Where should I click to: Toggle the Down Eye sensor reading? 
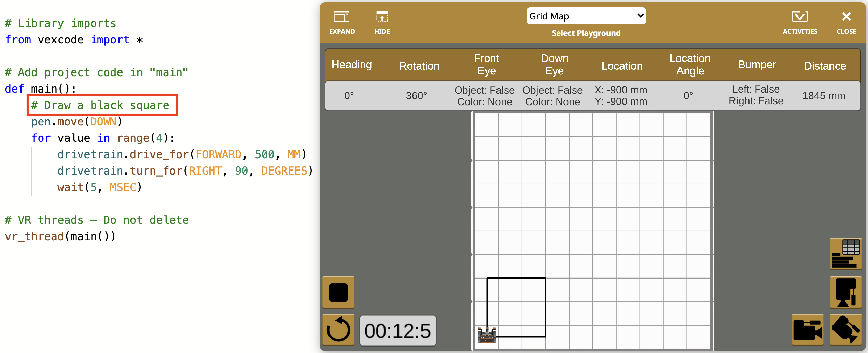[553, 96]
